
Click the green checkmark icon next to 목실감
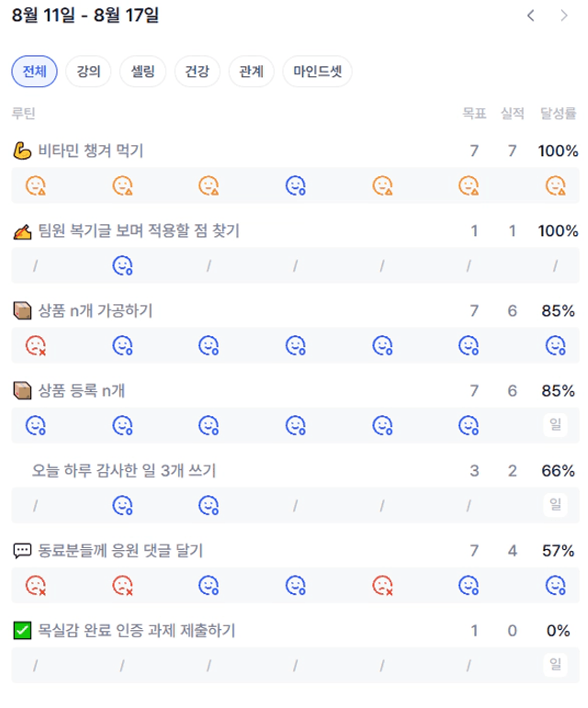click(22, 630)
